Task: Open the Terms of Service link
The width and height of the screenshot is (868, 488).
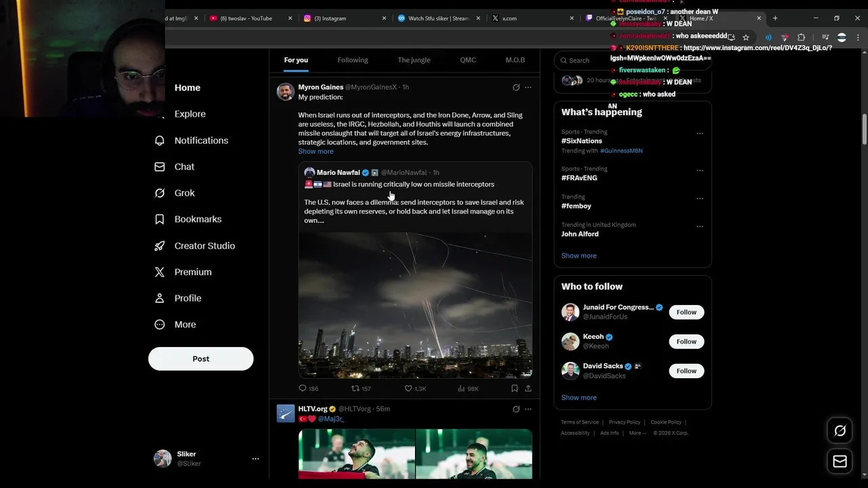Action: (580, 422)
